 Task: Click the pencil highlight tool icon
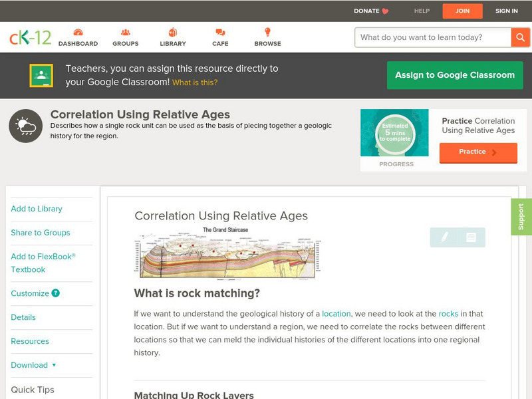pyautogui.click(x=444, y=237)
